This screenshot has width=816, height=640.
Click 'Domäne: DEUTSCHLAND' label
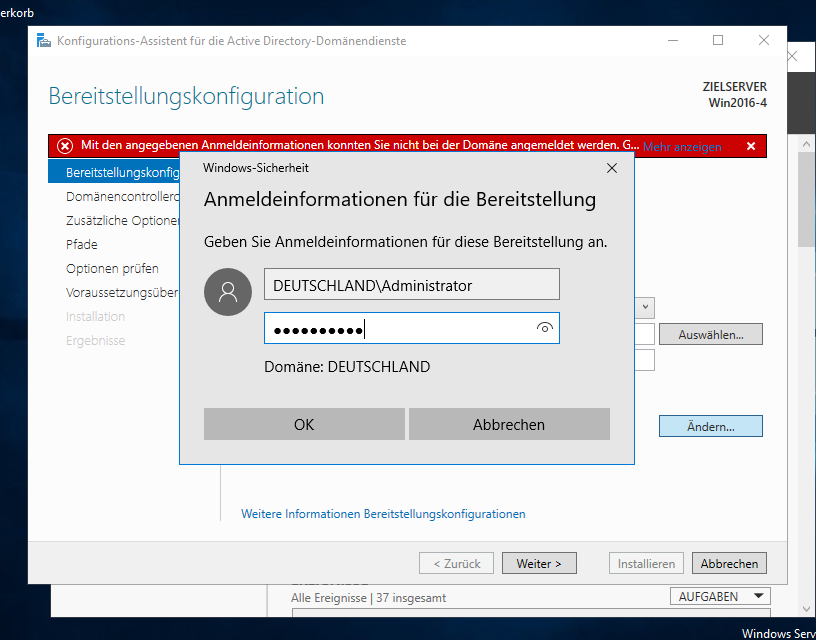click(x=347, y=367)
